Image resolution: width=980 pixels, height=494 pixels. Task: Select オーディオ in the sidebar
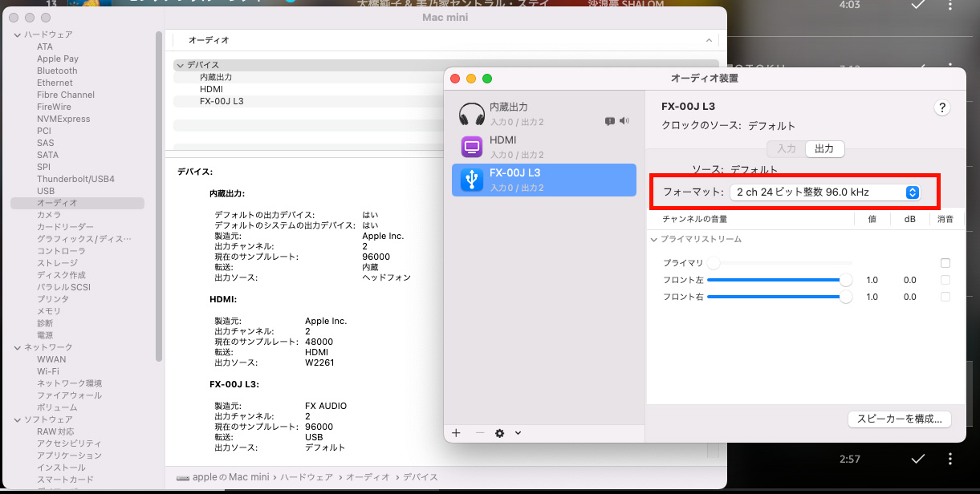(77, 203)
